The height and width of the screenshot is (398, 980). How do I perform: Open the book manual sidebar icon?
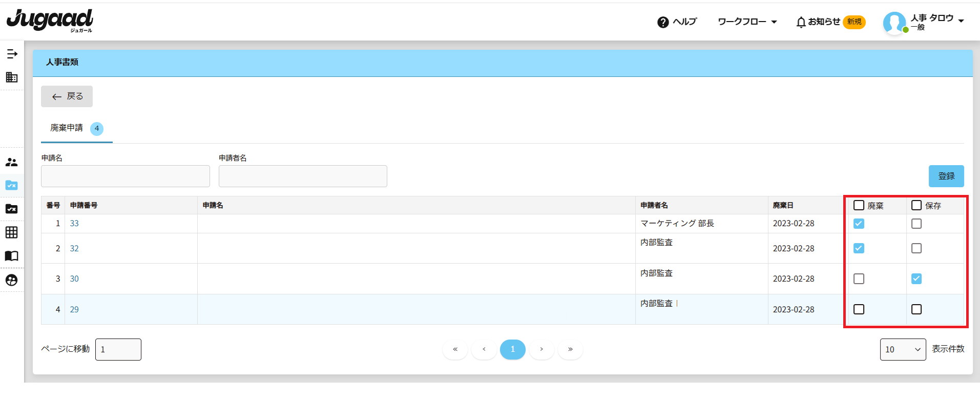coord(12,256)
